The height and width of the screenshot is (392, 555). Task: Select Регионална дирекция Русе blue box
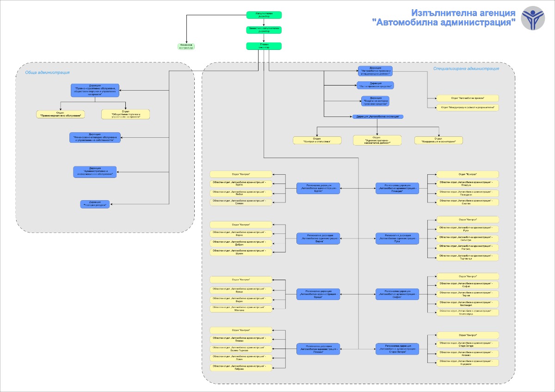click(397, 239)
